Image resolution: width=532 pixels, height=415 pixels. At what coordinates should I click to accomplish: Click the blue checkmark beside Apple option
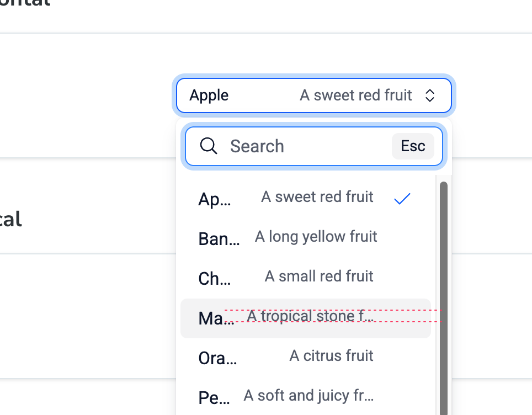(402, 199)
